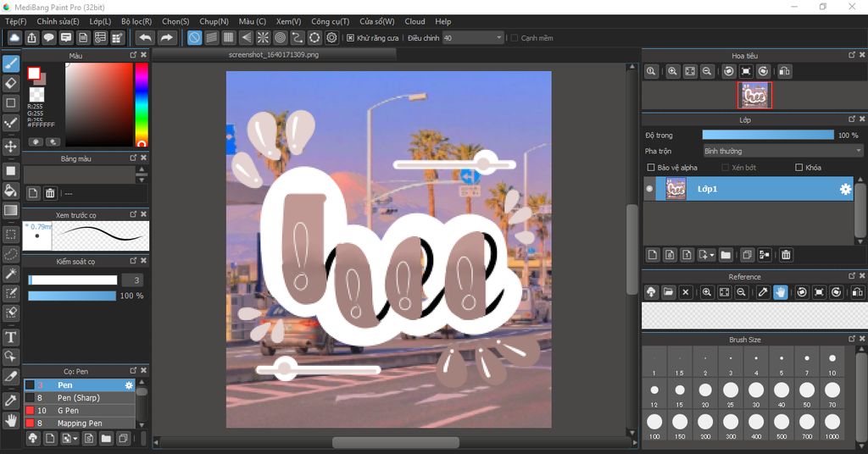Enable Bảo vệ alpha checkbox
This screenshot has width=868, height=454.
[651, 168]
